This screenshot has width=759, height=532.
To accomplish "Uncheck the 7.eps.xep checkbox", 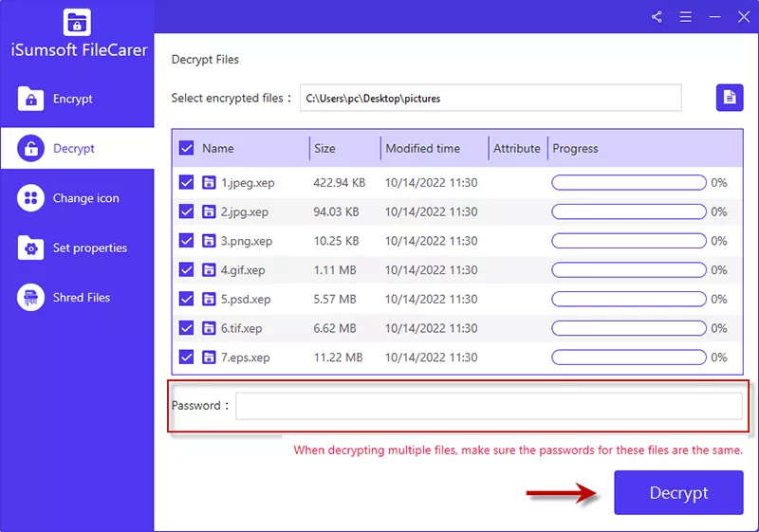I will click(x=186, y=358).
